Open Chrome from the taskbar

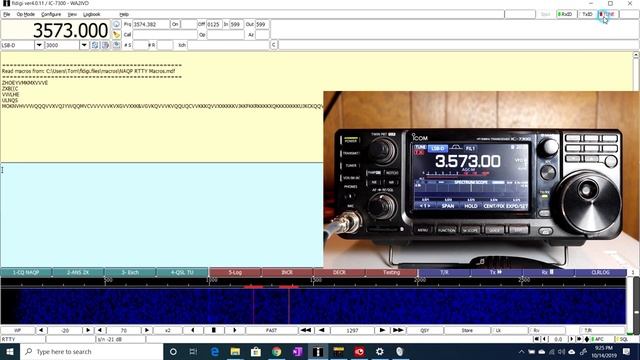click(x=276, y=351)
